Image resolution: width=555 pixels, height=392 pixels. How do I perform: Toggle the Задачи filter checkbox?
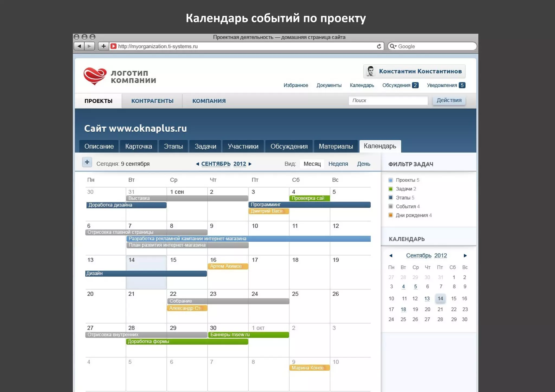[391, 189]
